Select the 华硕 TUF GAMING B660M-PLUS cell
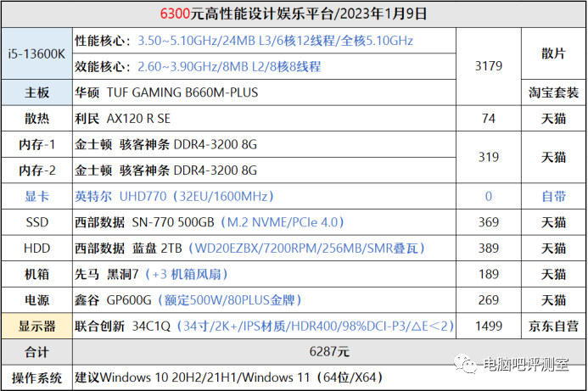This screenshot has height=391, width=588. (264, 92)
